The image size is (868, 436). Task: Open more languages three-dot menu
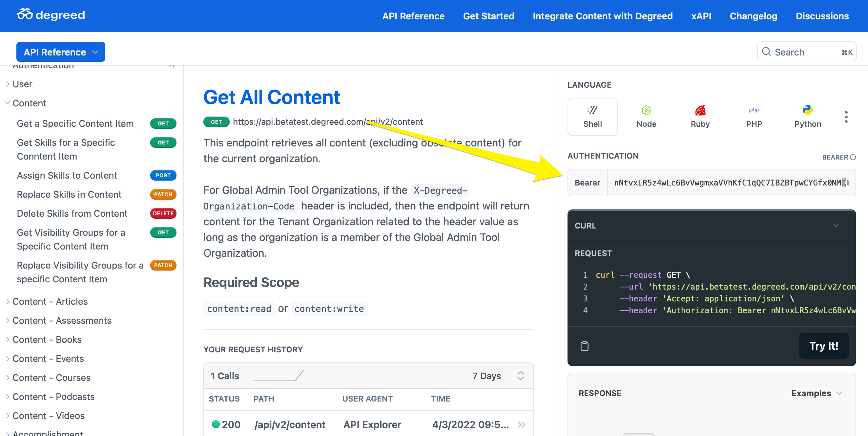point(846,117)
